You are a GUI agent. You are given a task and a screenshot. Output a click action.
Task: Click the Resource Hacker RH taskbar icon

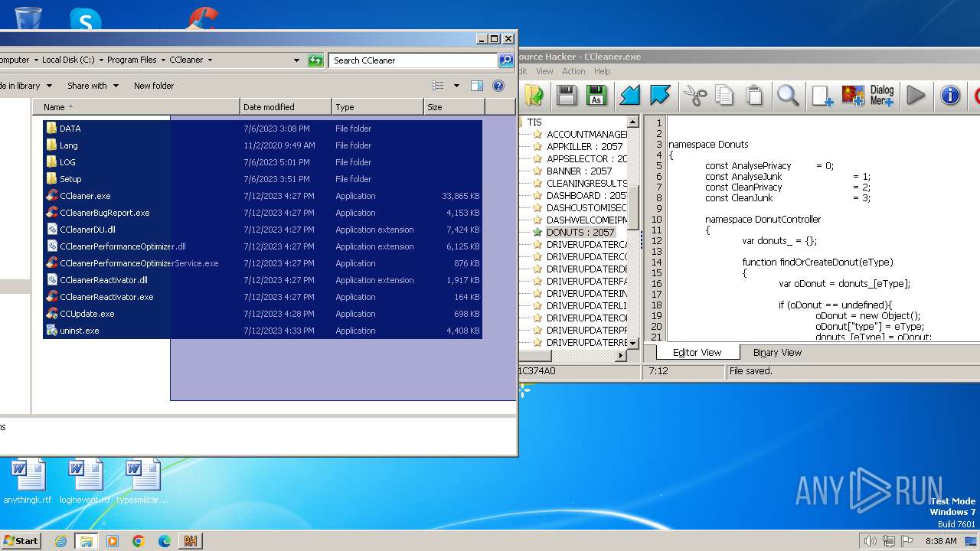191,541
